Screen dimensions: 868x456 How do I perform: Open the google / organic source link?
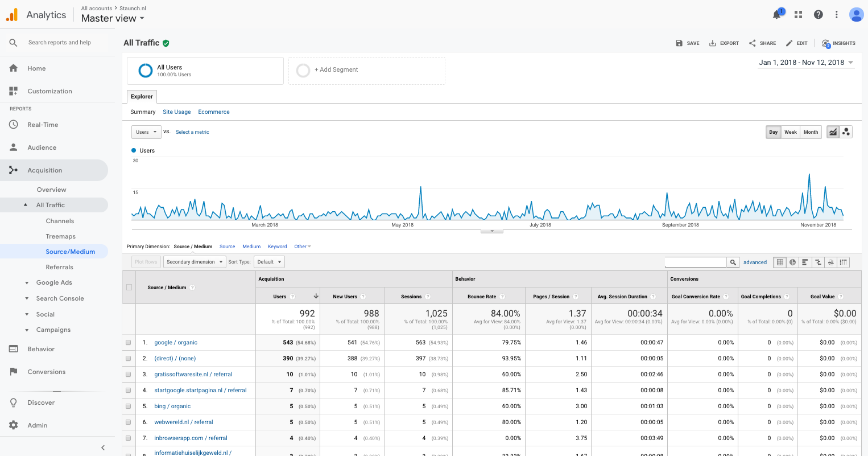click(x=176, y=343)
